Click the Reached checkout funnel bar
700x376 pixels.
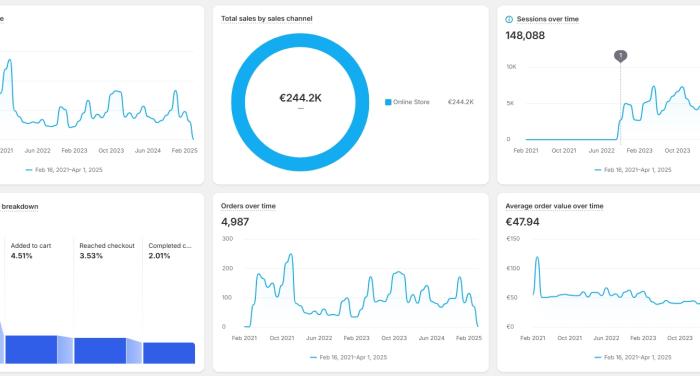tap(100, 351)
